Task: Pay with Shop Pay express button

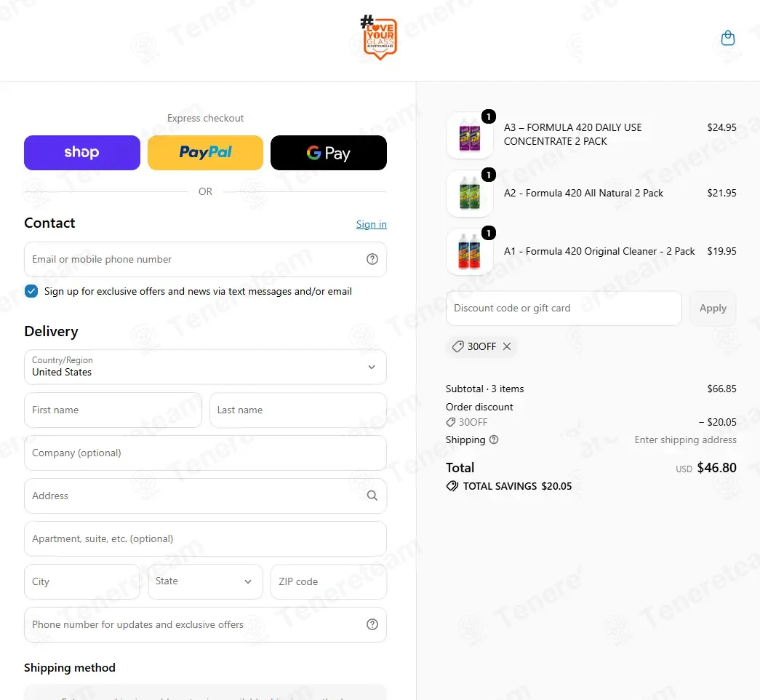Action: 82,153
